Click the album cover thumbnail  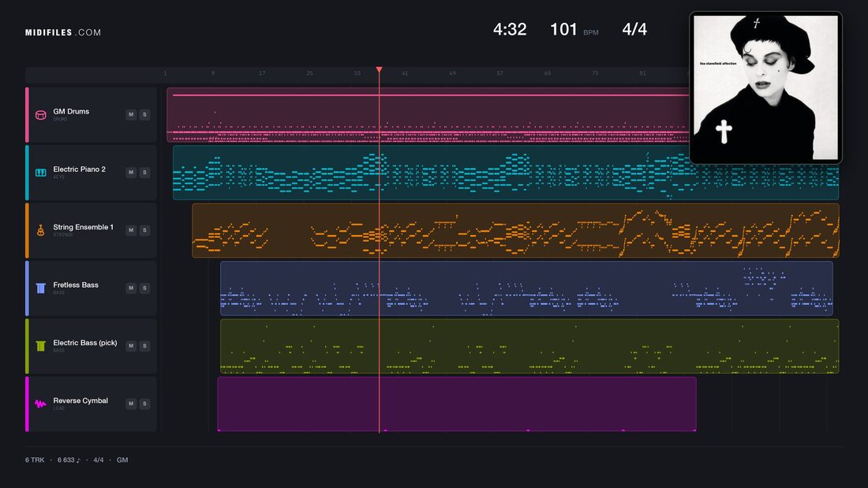765,88
